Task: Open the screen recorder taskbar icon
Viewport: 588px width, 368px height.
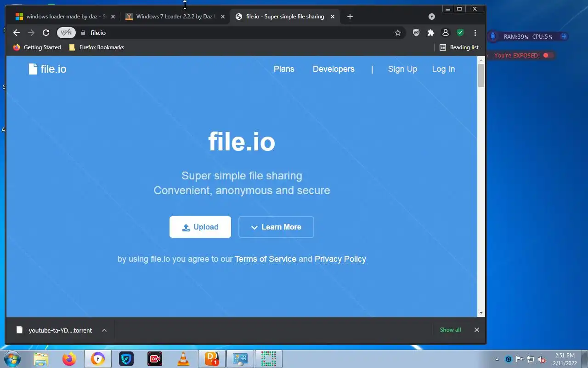Action: tap(155, 359)
